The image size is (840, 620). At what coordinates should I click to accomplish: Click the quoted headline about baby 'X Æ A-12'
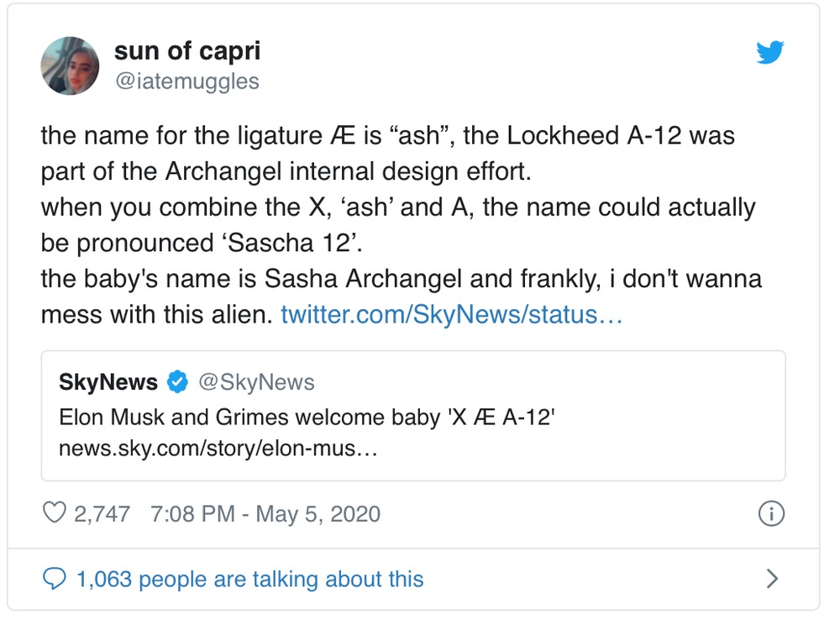(306, 417)
